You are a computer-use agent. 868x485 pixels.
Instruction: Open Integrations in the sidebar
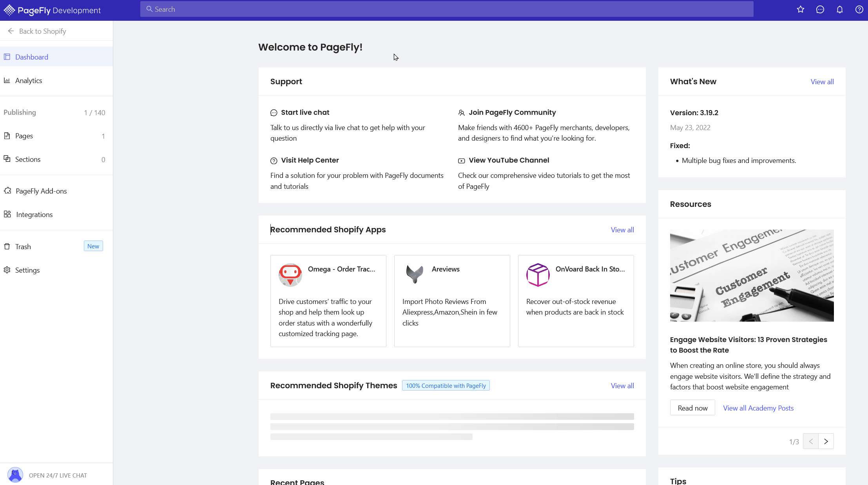(56, 214)
